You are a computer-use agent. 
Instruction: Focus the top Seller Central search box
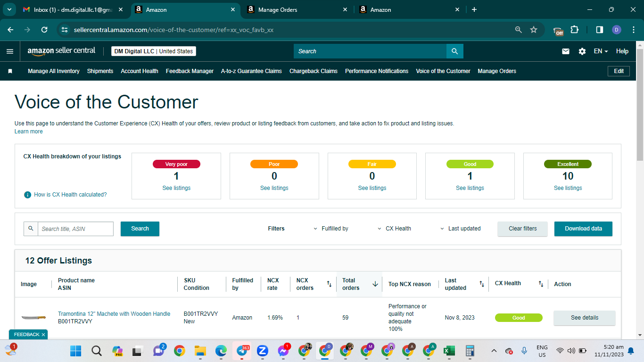tap(370, 51)
